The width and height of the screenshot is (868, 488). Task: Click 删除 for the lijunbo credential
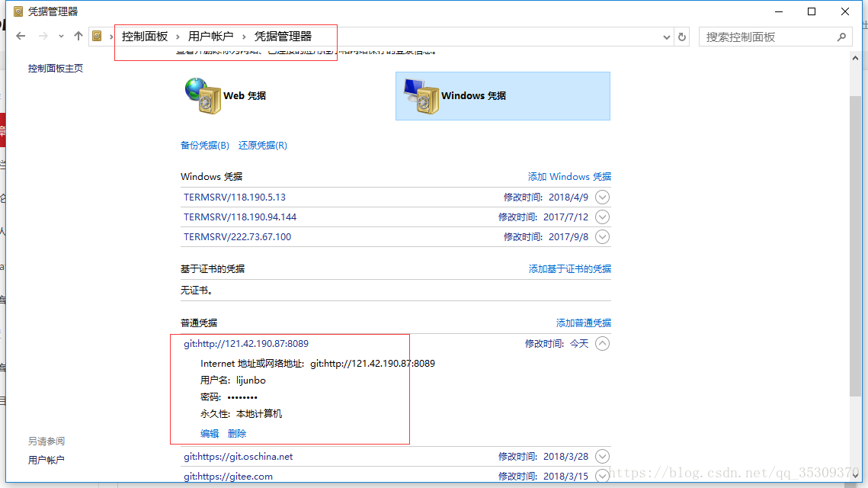pos(237,434)
